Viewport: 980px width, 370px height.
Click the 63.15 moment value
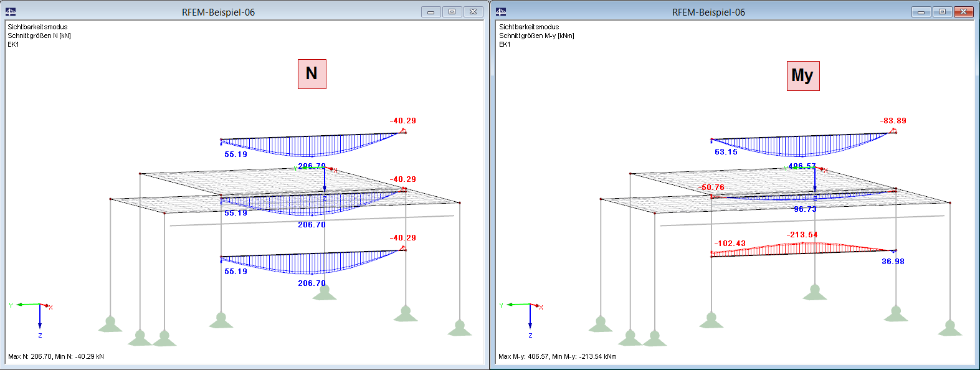(x=726, y=152)
